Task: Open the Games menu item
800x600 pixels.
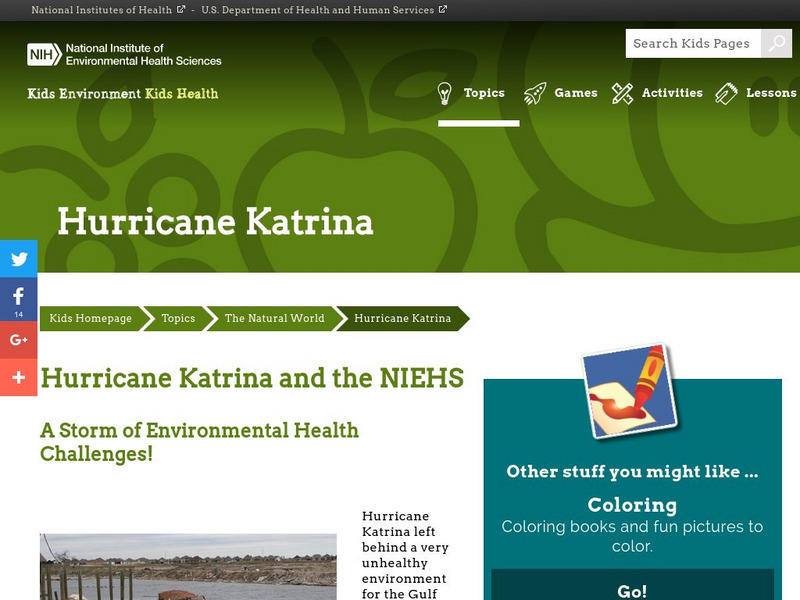Action: [x=576, y=93]
